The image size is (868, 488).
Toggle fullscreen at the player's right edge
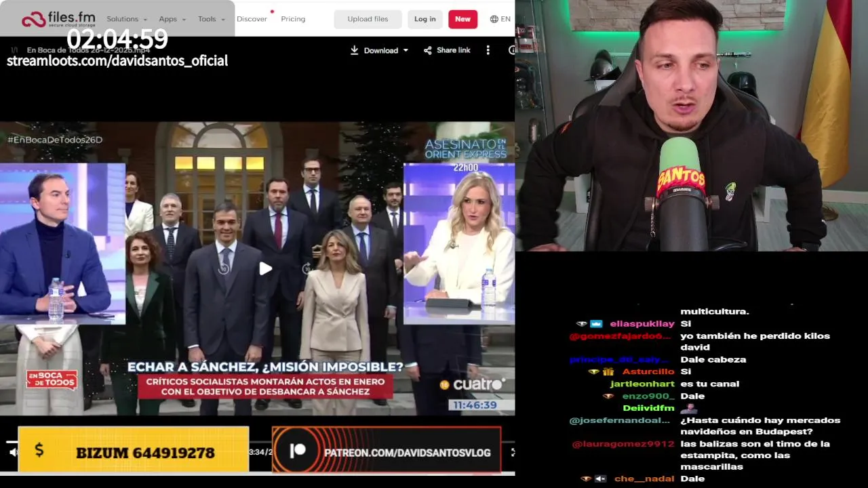(x=512, y=452)
